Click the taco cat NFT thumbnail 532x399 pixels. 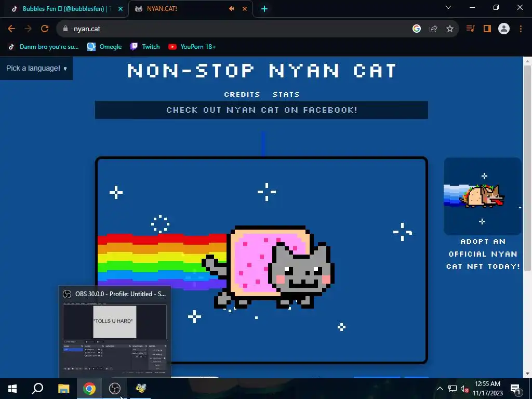483,196
